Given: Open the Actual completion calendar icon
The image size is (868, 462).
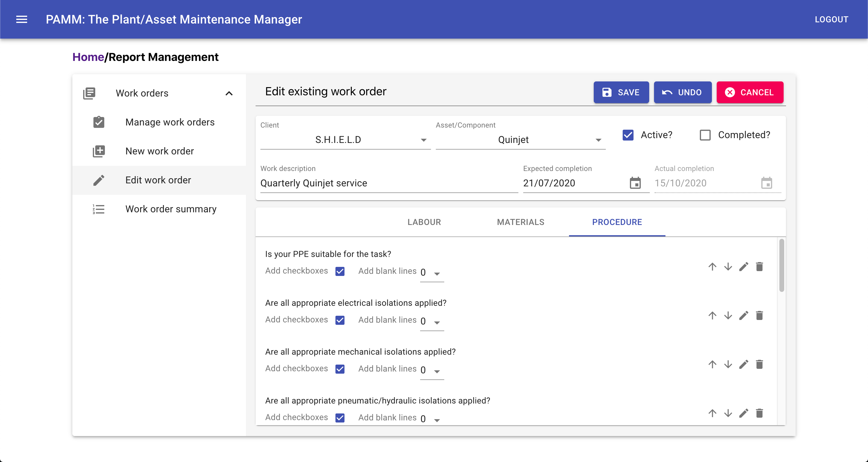Looking at the screenshot, I should pyautogui.click(x=766, y=183).
